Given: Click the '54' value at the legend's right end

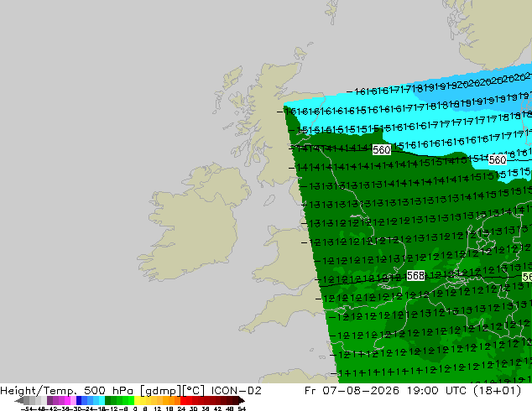Looking at the screenshot, I should click(x=242, y=408).
